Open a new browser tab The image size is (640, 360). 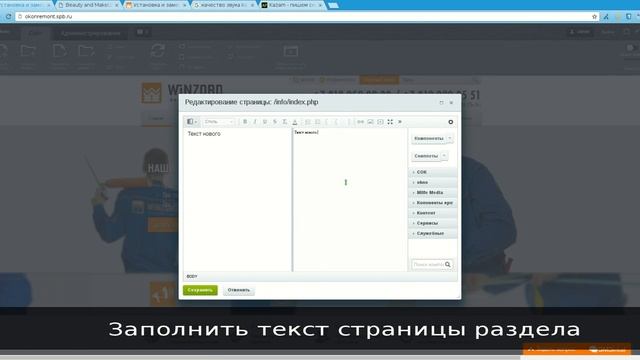(x=333, y=5)
